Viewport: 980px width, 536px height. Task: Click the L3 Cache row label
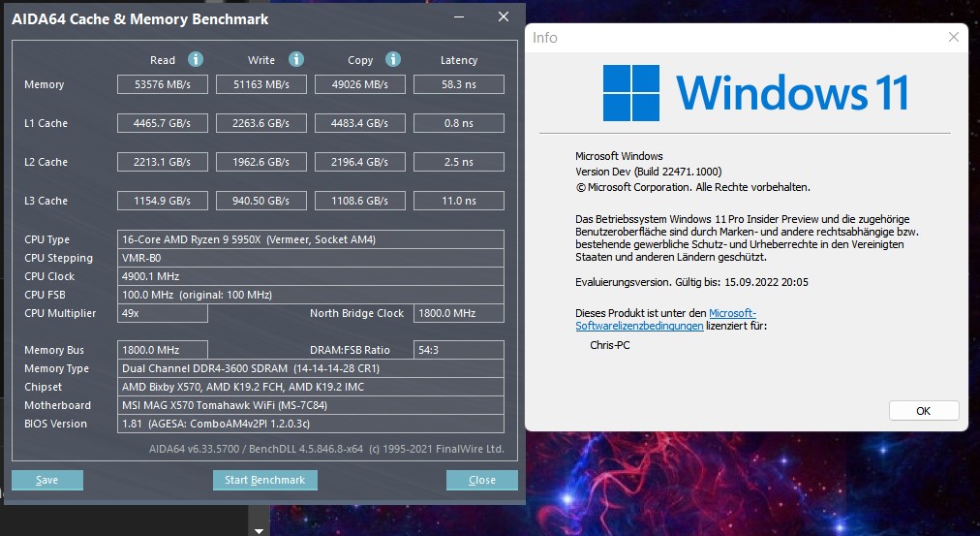46,201
